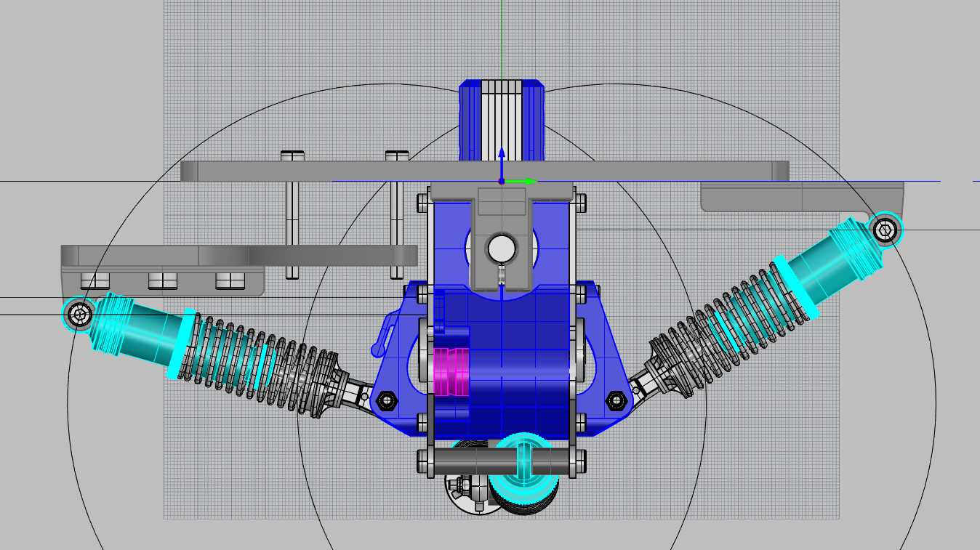Image resolution: width=980 pixels, height=550 pixels.
Task: Select the middle square nut on left bracket
Action: 162,280
